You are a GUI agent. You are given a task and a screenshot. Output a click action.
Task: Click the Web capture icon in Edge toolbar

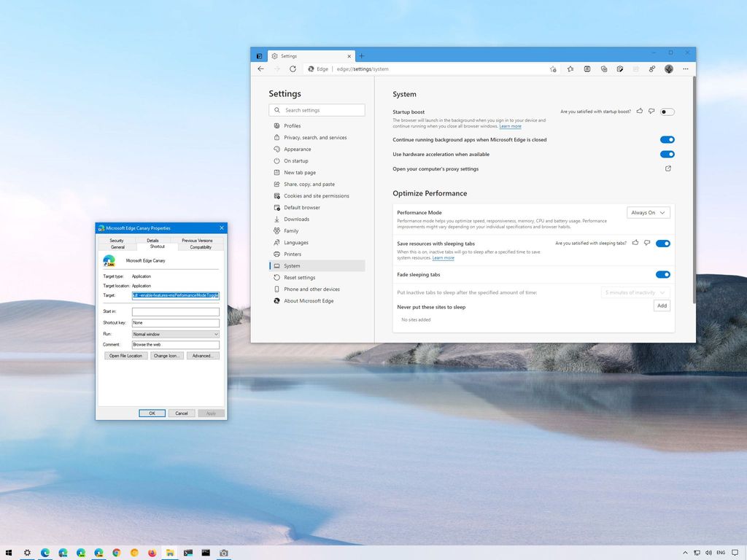pos(620,69)
